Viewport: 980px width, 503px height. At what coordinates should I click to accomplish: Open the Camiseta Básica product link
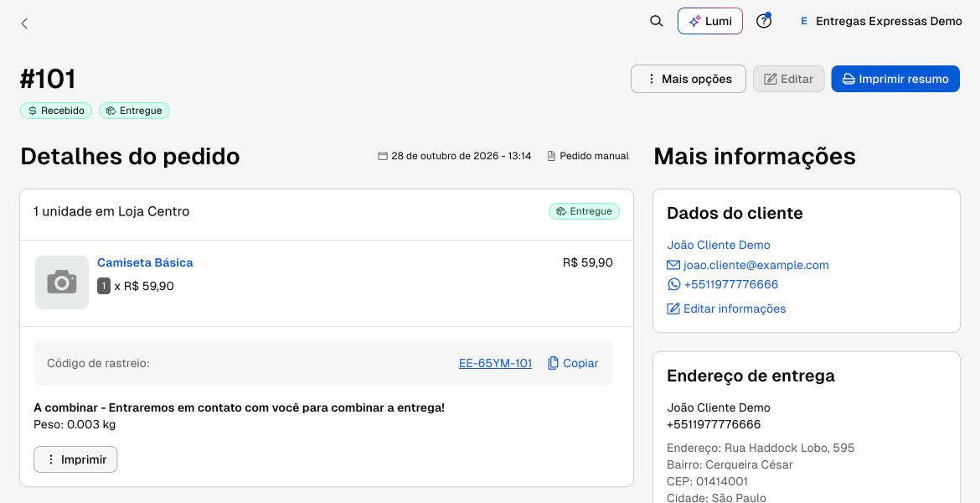pyautogui.click(x=145, y=262)
